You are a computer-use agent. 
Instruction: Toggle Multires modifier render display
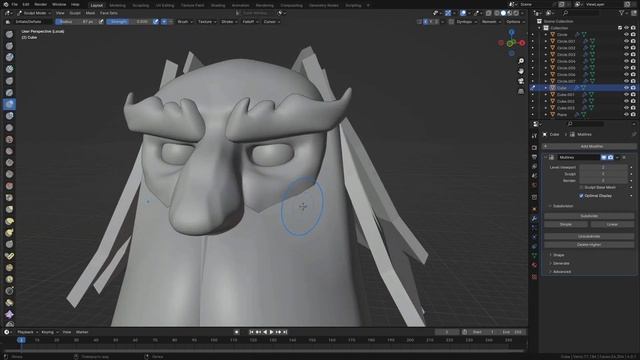[x=610, y=157]
